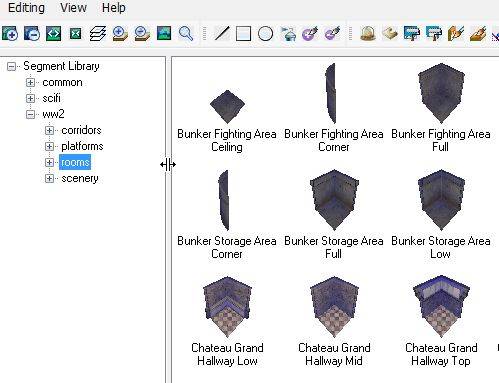This screenshot has height=383, width=499.
Task: Pick the Bunker Storage Area Full segment
Action: point(334,215)
